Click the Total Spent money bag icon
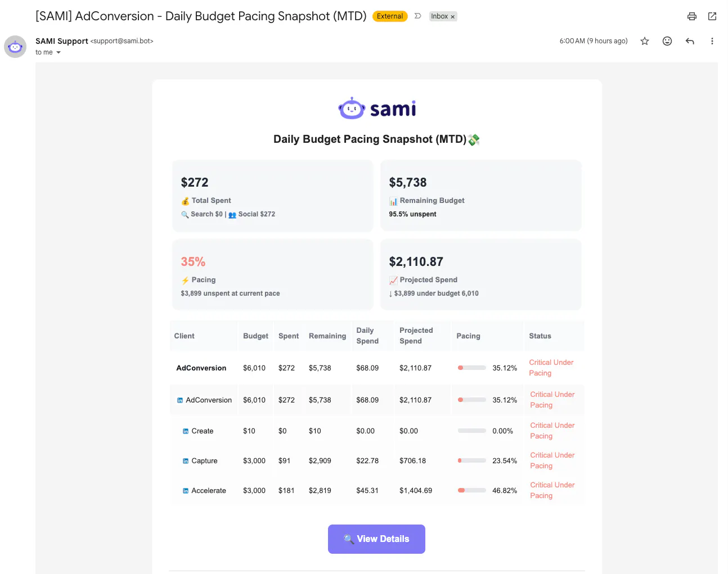 [185, 201]
